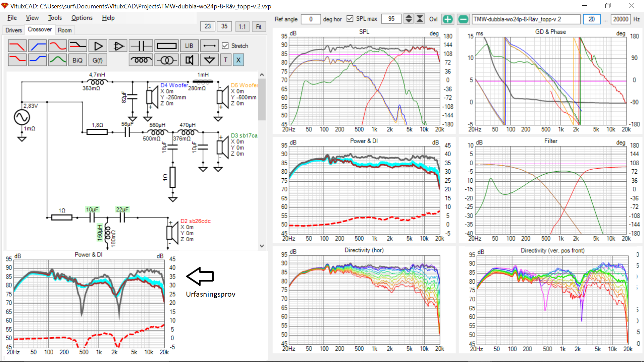Switch to the Room tab
This screenshot has width=644, height=362.
click(64, 30)
